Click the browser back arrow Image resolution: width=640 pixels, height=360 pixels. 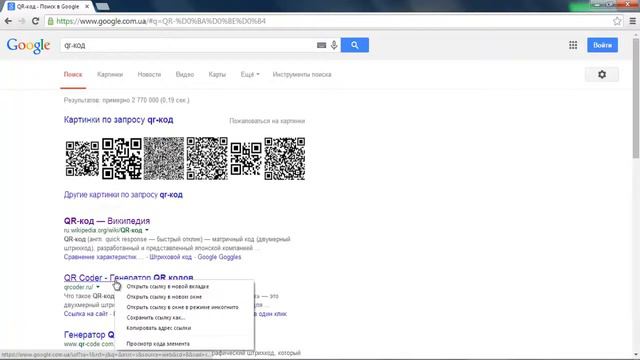click(8, 21)
